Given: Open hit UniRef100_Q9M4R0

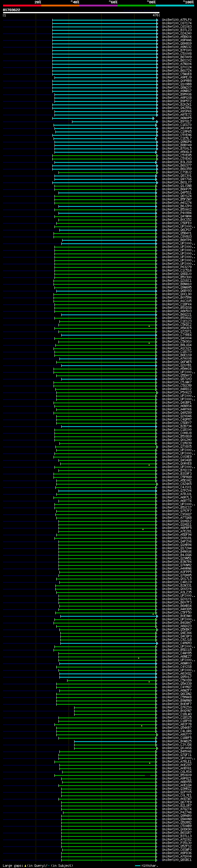Looking at the screenshot, I should (176, 816).
